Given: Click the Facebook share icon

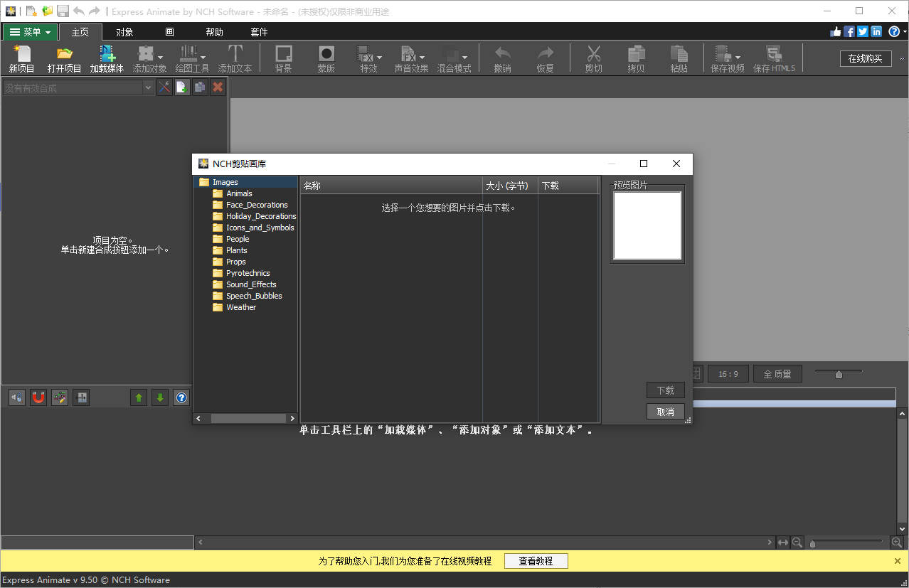Looking at the screenshot, I should 849,32.
